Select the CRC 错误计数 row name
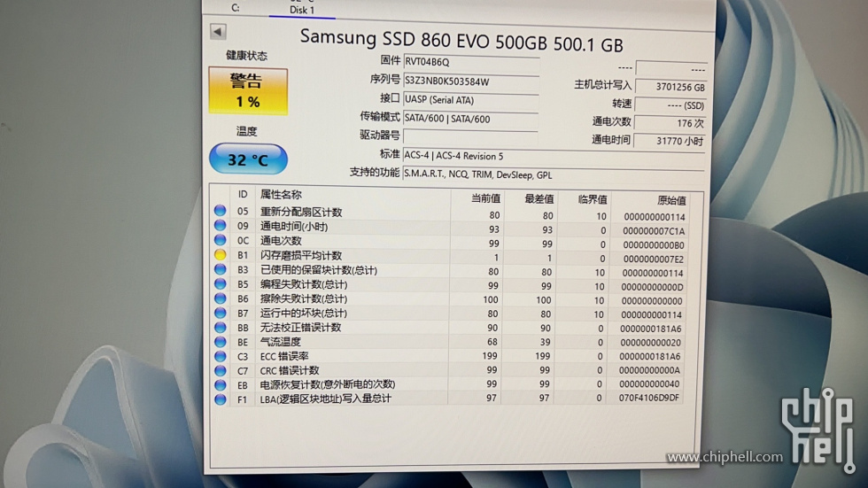 pyautogui.click(x=290, y=370)
